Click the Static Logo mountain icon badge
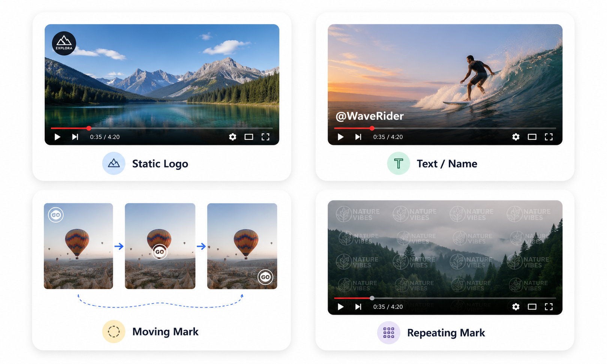Viewport: 607px width, 364px height. 114,163
